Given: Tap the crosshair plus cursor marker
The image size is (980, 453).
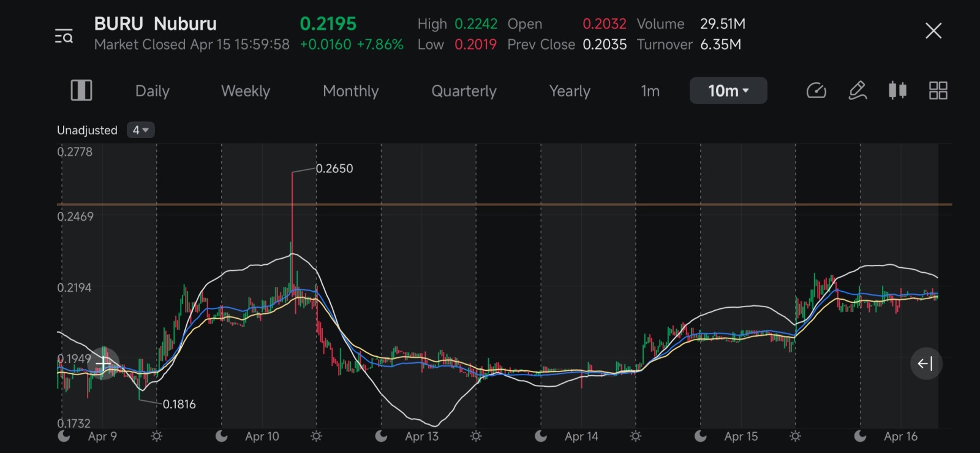Looking at the screenshot, I should point(104,364).
